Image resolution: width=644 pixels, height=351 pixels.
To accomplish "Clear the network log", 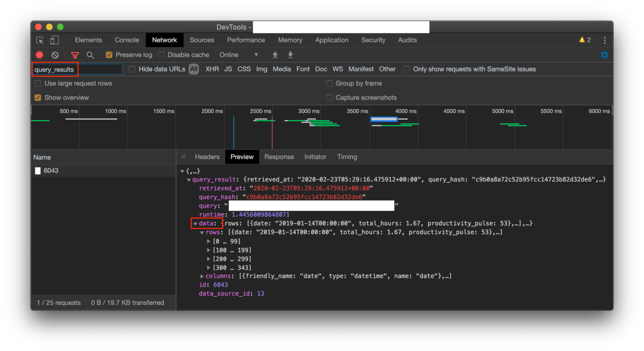I will pyautogui.click(x=55, y=55).
